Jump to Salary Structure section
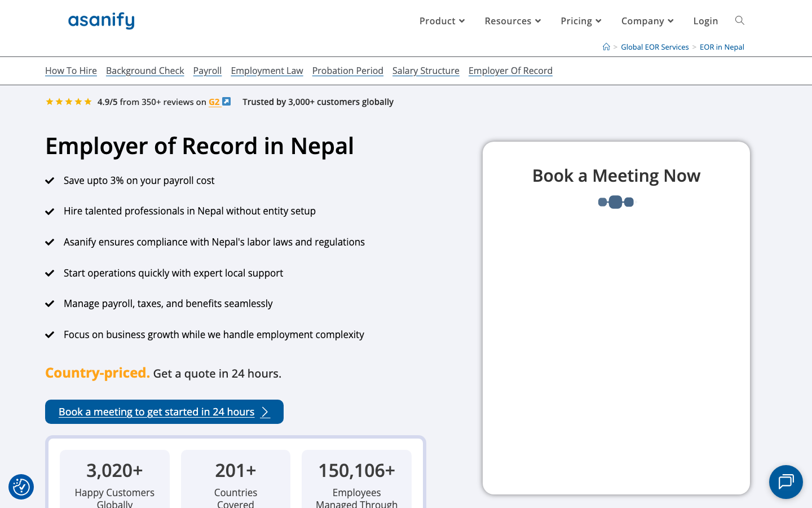The width and height of the screenshot is (812, 508). tap(426, 71)
